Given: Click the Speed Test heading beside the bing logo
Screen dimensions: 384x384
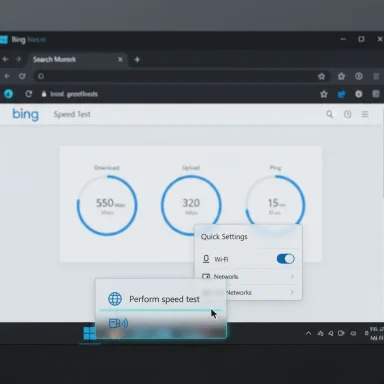Looking at the screenshot, I should pyautogui.click(x=72, y=114).
